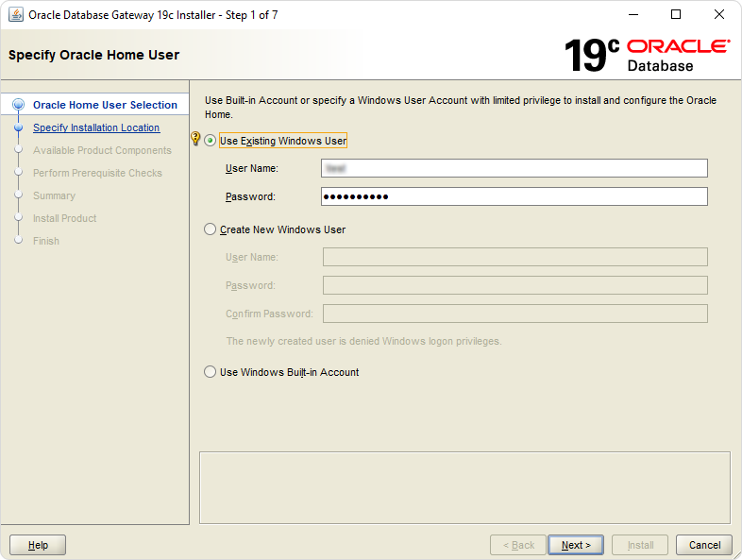The image size is (742, 560).
Task: Open the Help button
Action: coord(38,545)
